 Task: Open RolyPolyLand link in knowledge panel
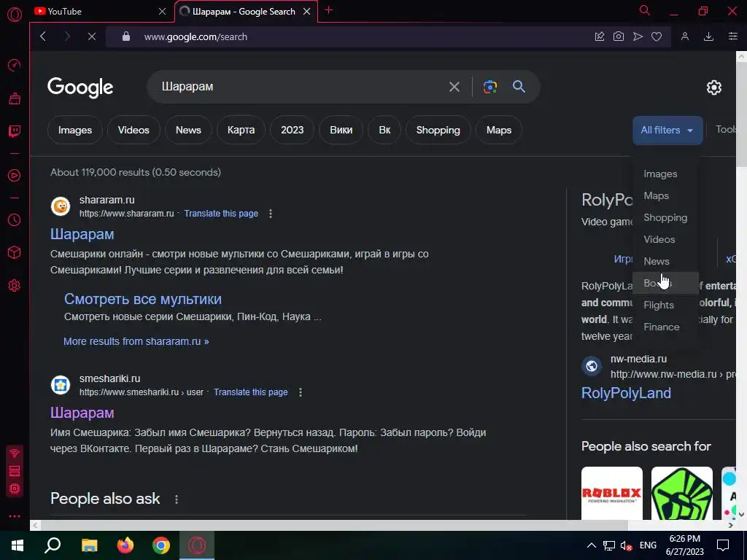point(626,393)
